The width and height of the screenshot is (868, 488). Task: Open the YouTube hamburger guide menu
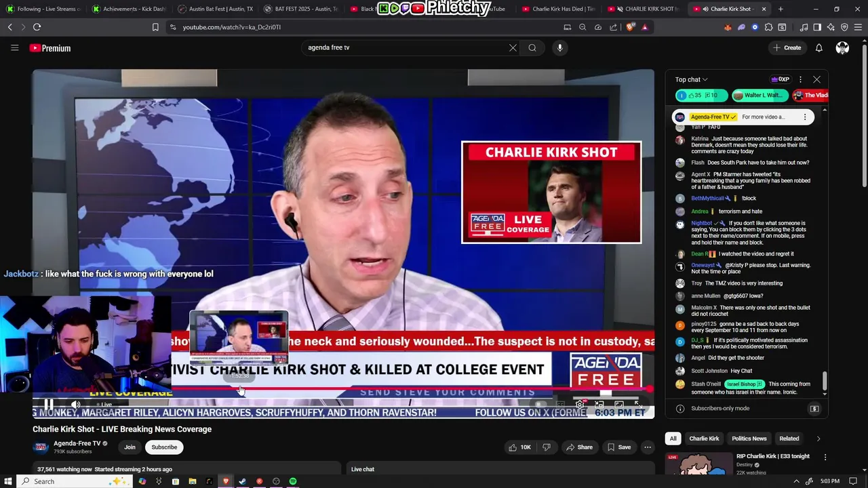(14, 47)
